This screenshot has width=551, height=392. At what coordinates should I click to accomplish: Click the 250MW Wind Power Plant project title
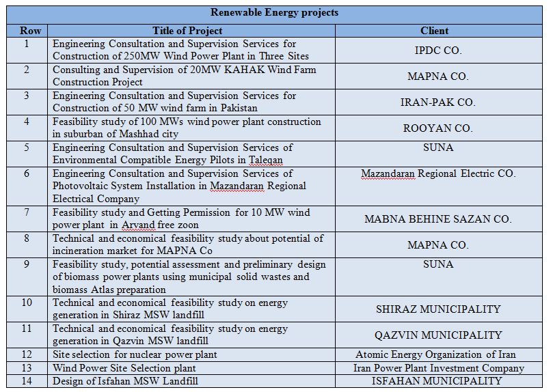(180, 50)
